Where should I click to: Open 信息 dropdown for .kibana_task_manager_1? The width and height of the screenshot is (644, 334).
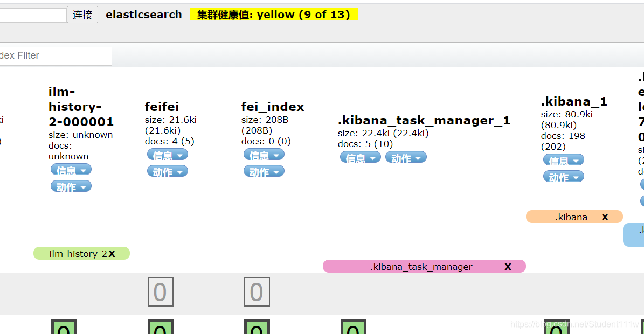[x=361, y=157]
